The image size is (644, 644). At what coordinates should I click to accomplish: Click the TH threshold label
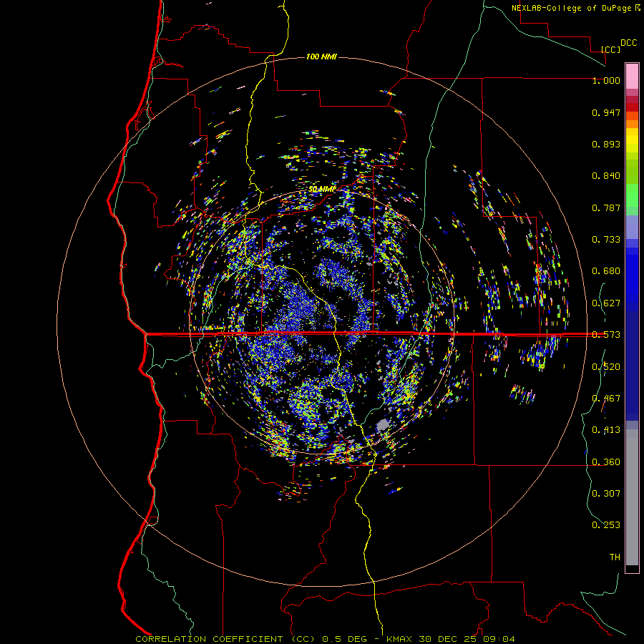[615, 557]
